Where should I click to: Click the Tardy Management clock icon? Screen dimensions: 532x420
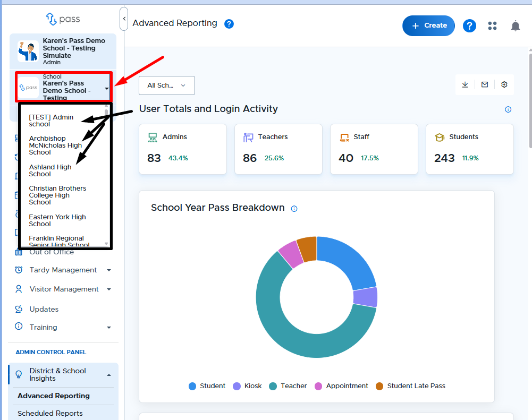(x=19, y=270)
